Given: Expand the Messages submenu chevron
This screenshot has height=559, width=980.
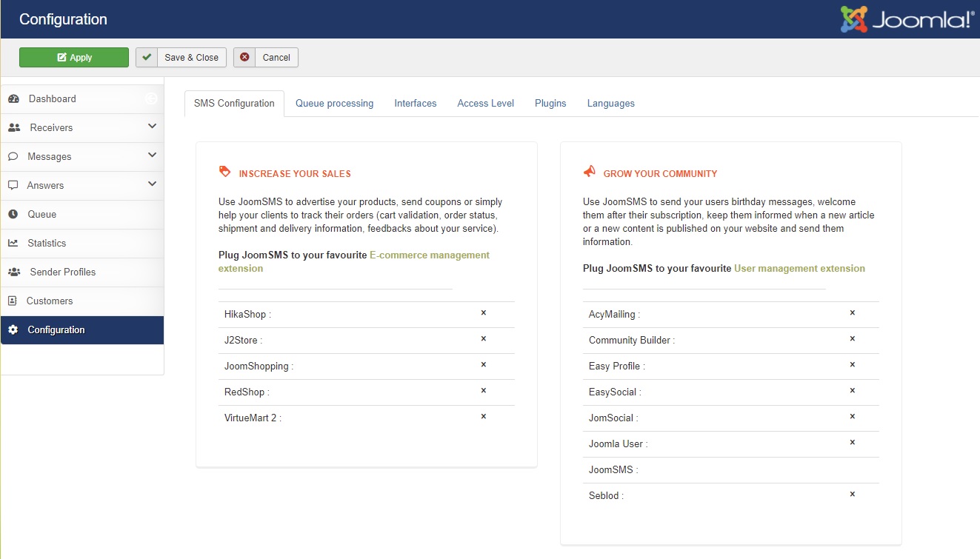Looking at the screenshot, I should pos(152,155).
